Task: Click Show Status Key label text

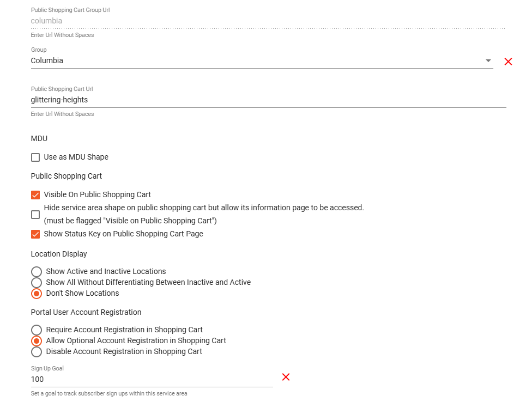Action: click(x=123, y=234)
